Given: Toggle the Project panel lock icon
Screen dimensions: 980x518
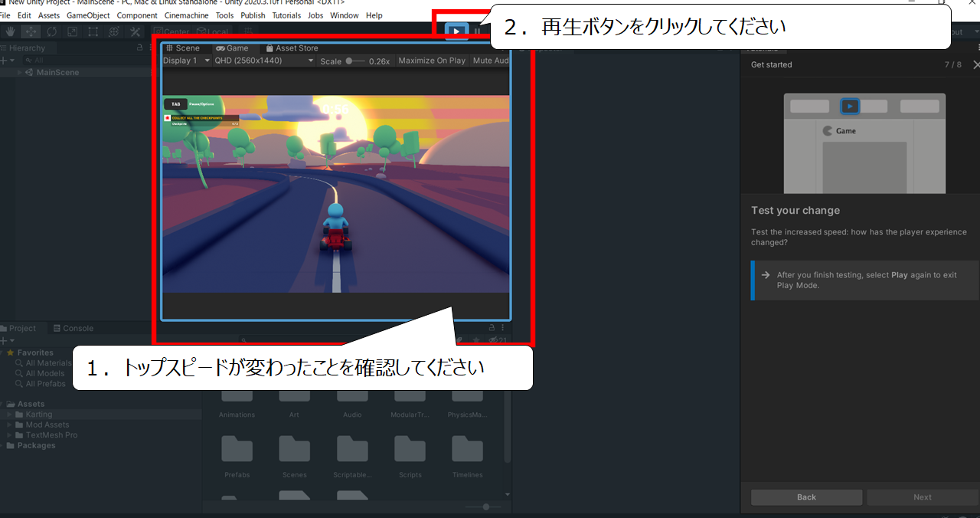Looking at the screenshot, I should click(492, 328).
